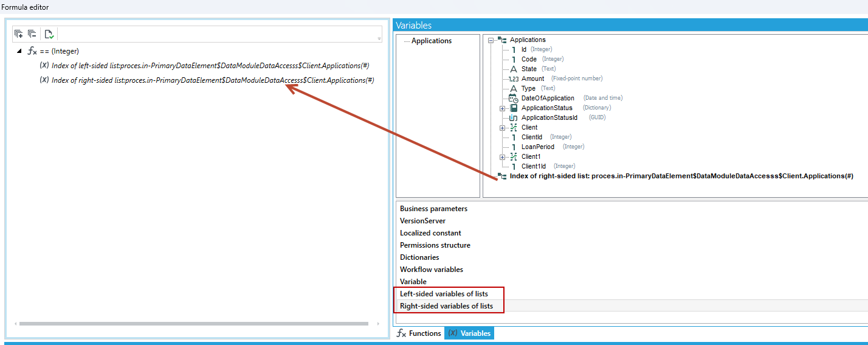Click the collapse all formula nodes icon
Viewport: 868px width, 345px height.
click(x=32, y=34)
